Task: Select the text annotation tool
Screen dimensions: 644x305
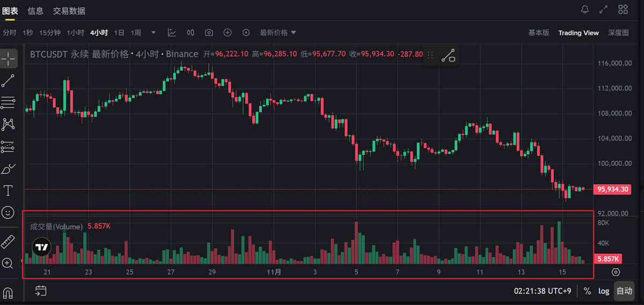Action: click(8, 190)
